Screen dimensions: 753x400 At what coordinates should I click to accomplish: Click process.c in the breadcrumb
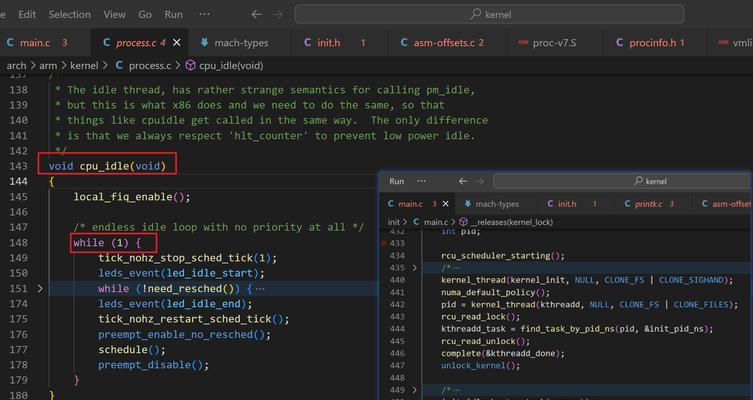point(150,65)
